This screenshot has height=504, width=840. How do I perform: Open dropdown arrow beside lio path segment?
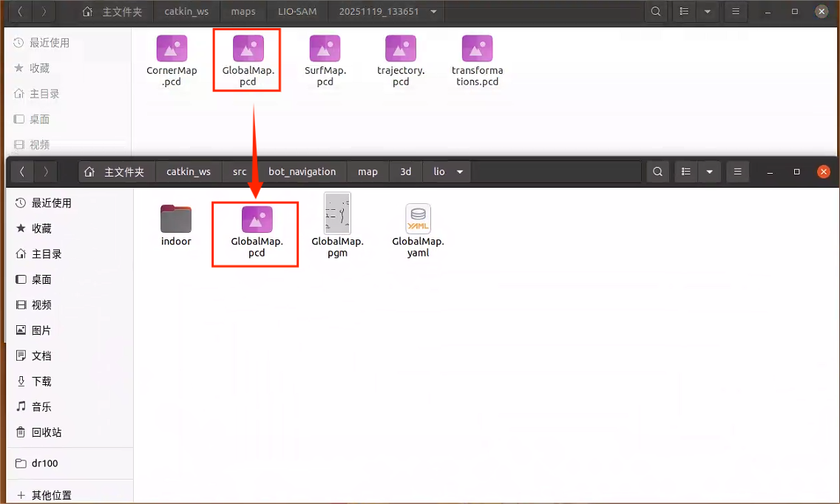point(460,171)
